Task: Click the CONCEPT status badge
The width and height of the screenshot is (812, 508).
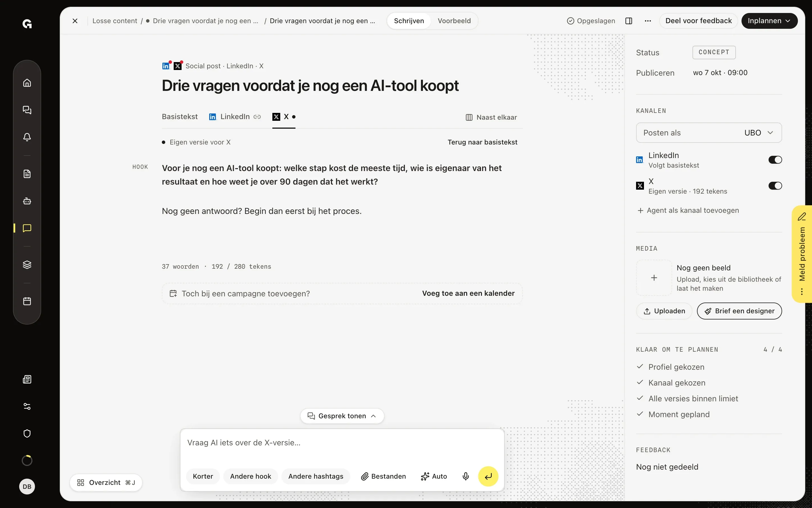Action: (x=714, y=52)
